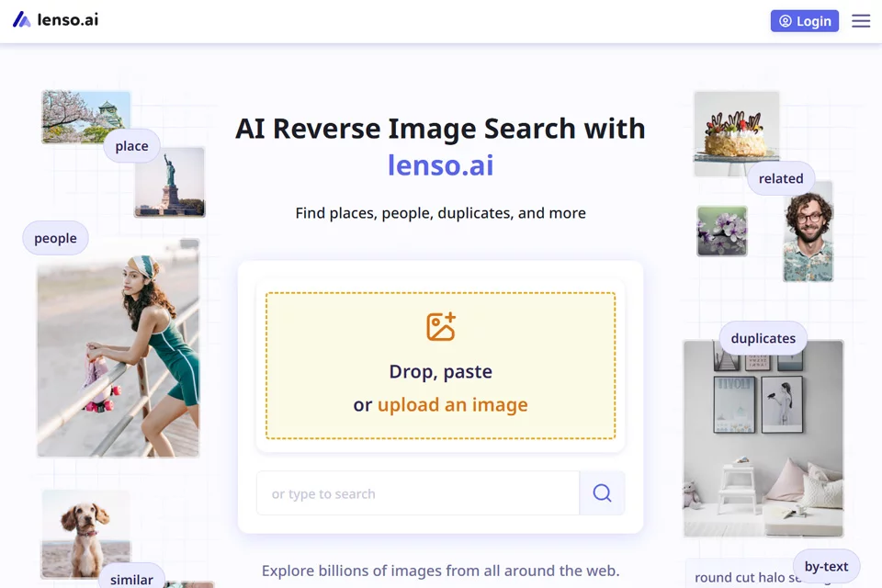The height and width of the screenshot is (588, 882).
Task: Click the 'AI Reverse Image Search with' heading
Action: (440, 129)
